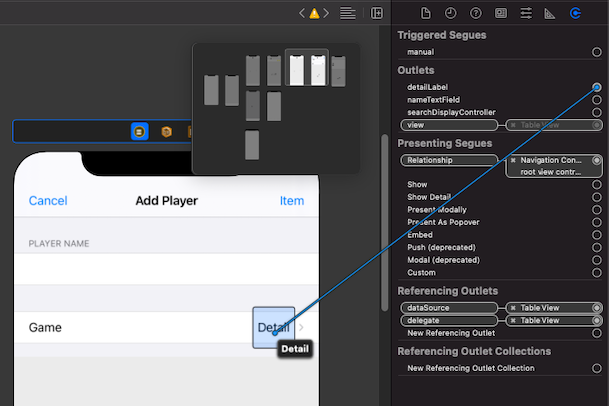Select the Relationship segue pill
Screen dimensions: 609x406
pyautogui.click(x=449, y=160)
